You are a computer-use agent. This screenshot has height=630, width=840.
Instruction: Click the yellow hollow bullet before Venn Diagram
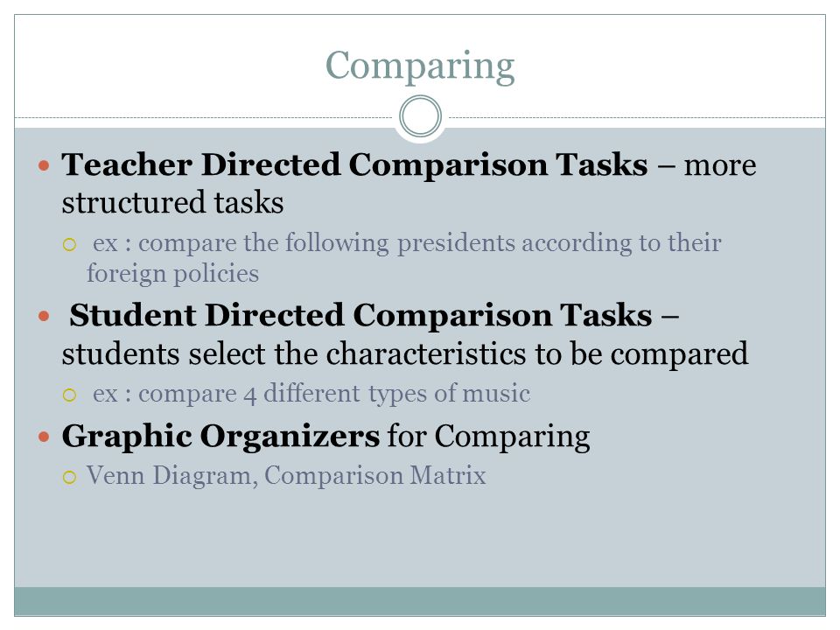[70, 477]
